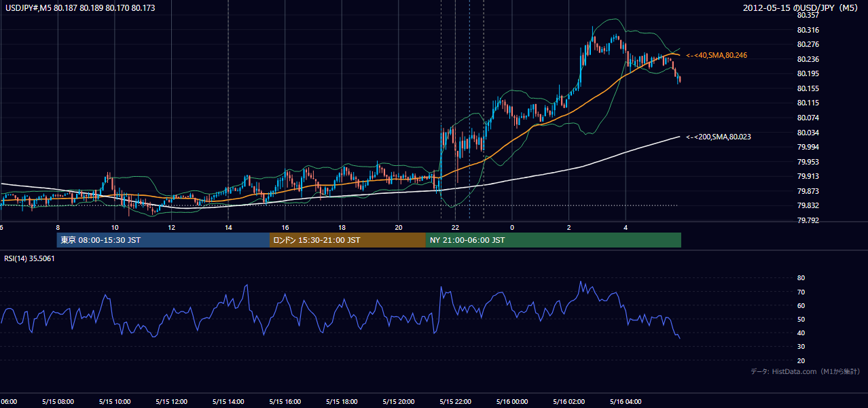
Task: Click the 5/16 02:00 bottom time label
Action: [x=569, y=401]
